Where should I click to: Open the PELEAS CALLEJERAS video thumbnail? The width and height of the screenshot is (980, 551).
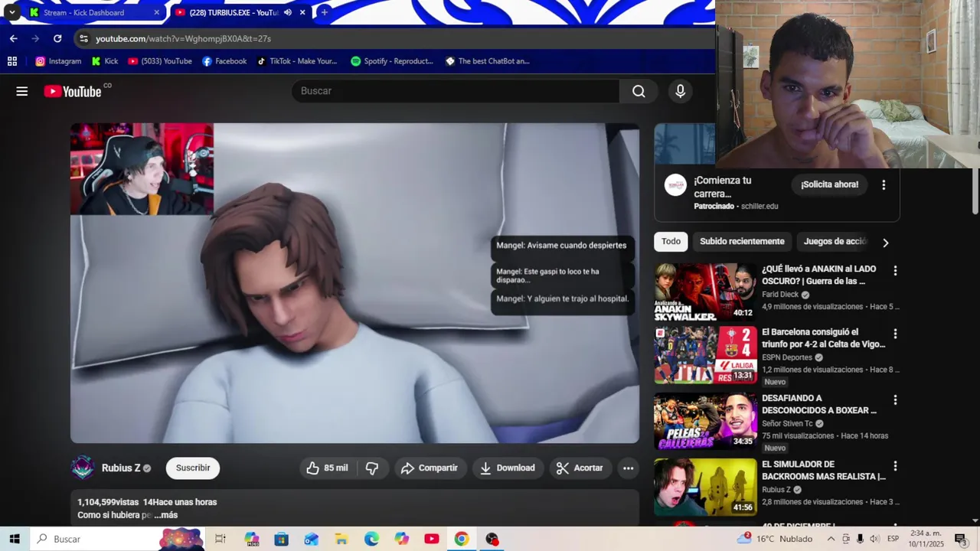705,421
